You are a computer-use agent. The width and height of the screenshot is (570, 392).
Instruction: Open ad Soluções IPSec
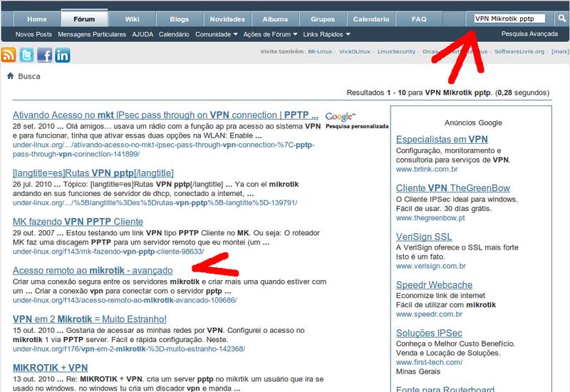click(429, 333)
